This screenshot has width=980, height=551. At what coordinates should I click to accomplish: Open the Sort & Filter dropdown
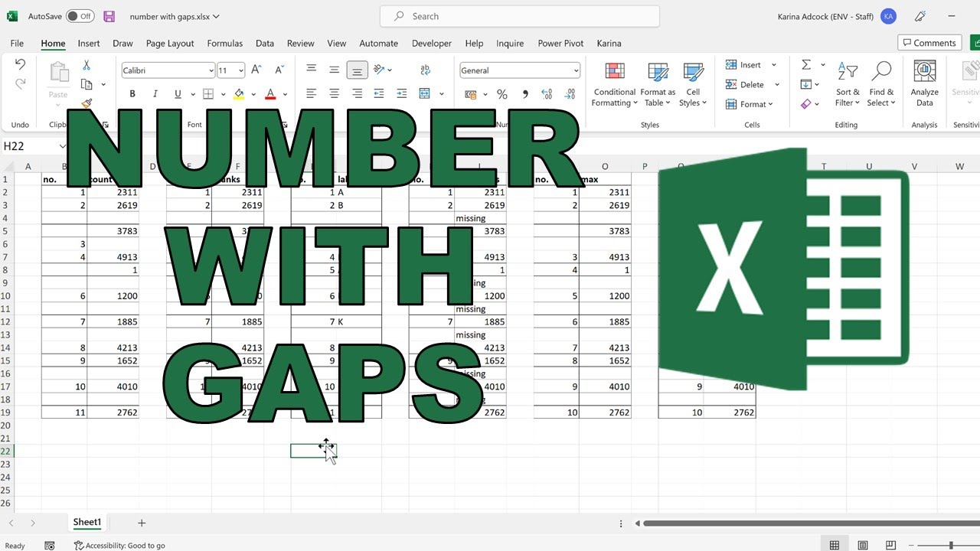pos(848,84)
